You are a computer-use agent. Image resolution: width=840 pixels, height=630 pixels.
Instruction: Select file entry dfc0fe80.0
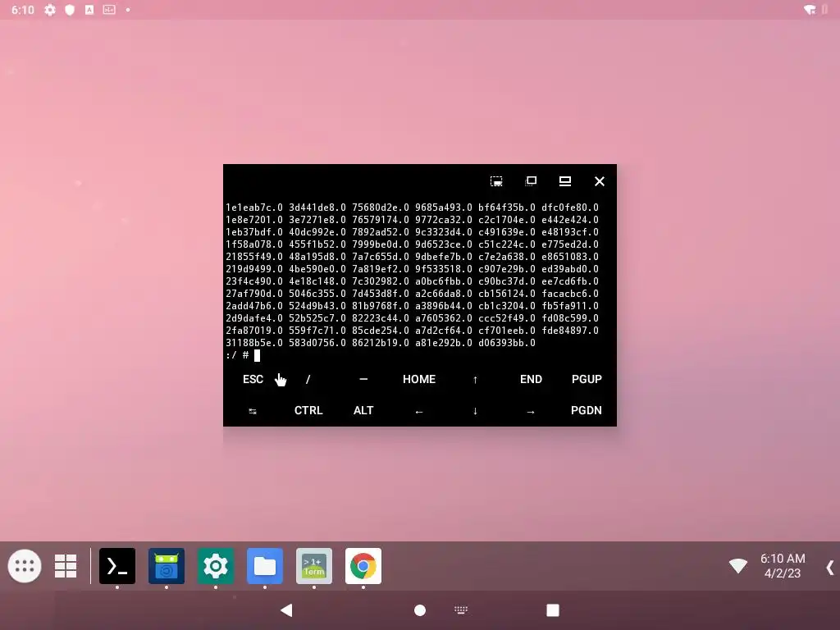(570, 208)
